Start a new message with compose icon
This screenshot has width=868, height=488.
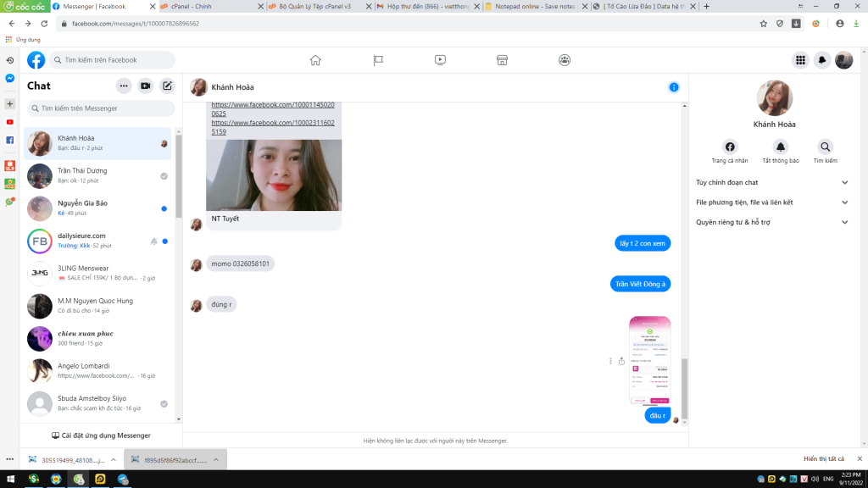pos(167,86)
